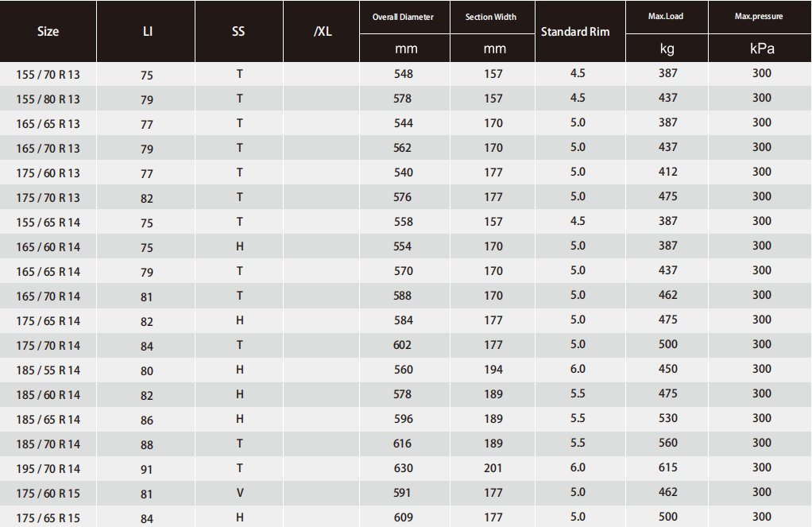The height and width of the screenshot is (527, 812).
Task: Select the Max.Load column header
Action: pos(666,17)
